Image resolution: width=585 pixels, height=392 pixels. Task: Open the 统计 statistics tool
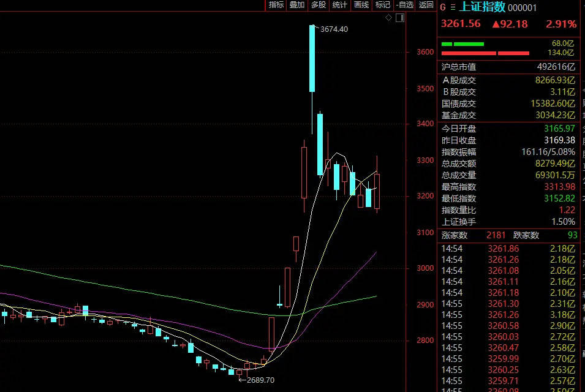[x=338, y=5]
